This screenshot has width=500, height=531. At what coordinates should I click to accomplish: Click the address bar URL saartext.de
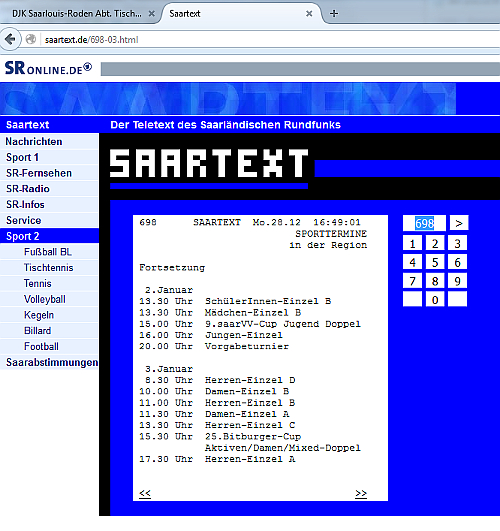(x=91, y=40)
